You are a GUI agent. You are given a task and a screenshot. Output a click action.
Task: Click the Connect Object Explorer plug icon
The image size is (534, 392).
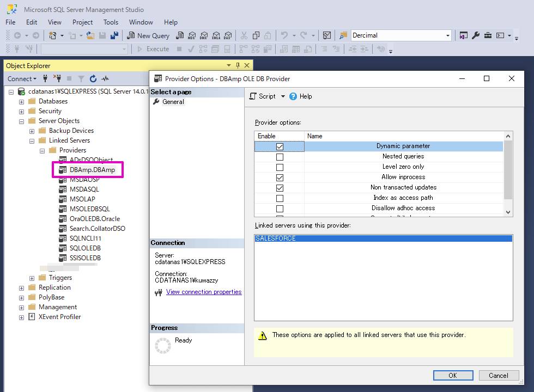tap(46, 79)
